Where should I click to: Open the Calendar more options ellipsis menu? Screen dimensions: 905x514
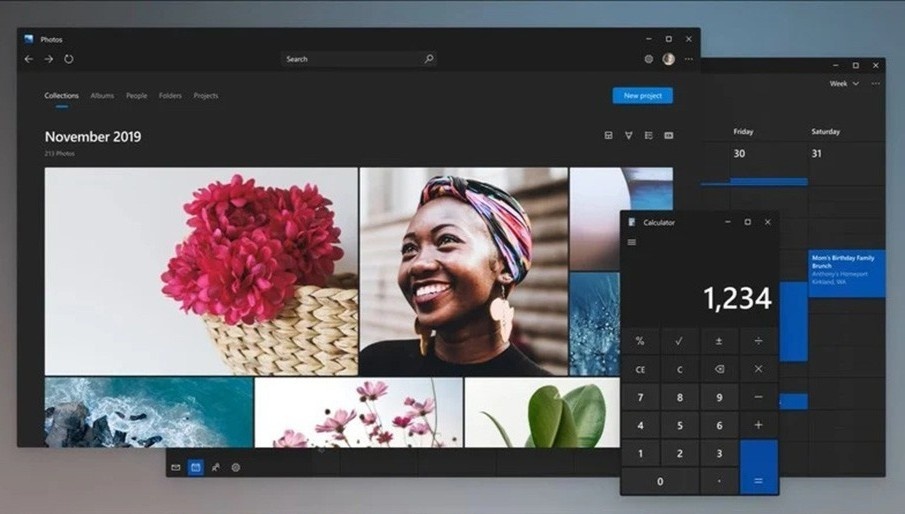tap(875, 84)
